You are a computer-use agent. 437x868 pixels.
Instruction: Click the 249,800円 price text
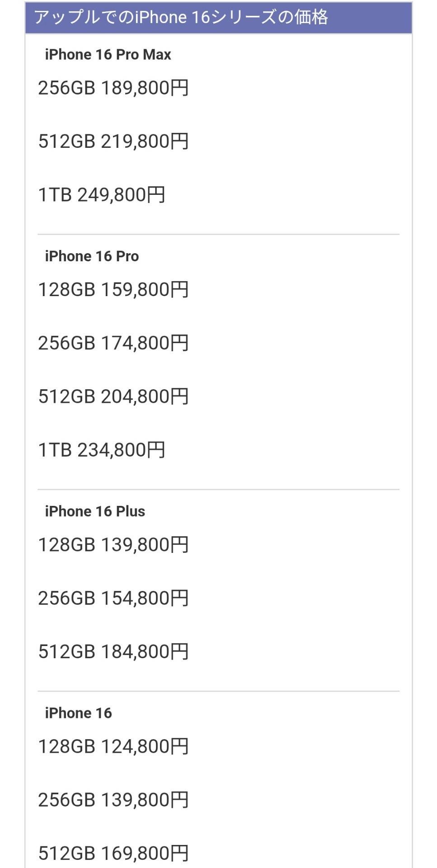122,195
